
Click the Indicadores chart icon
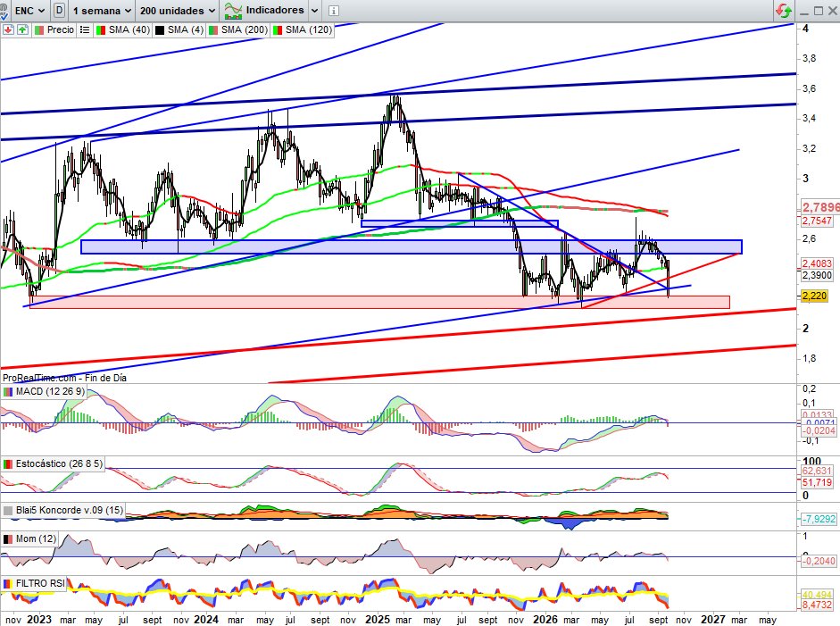(234, 10)
